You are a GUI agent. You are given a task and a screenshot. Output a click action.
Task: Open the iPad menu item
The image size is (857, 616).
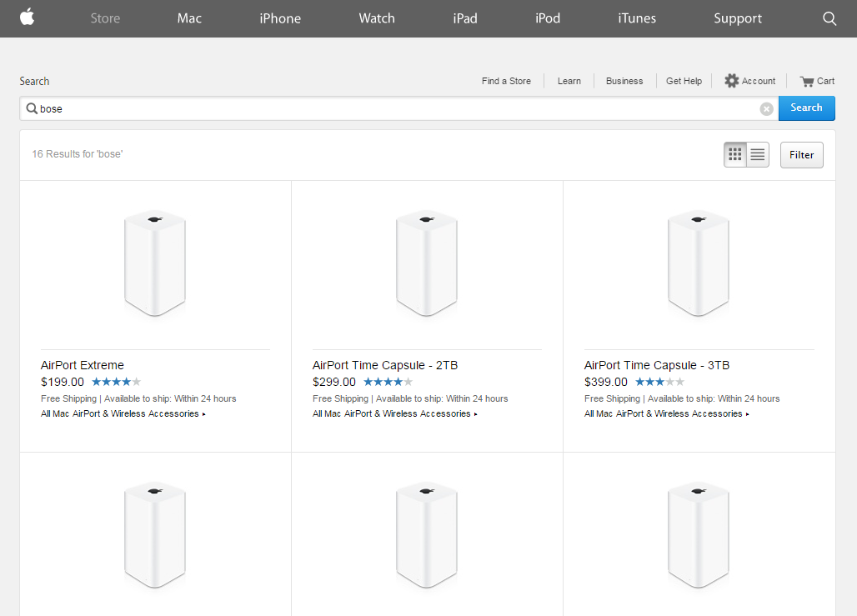465,18
